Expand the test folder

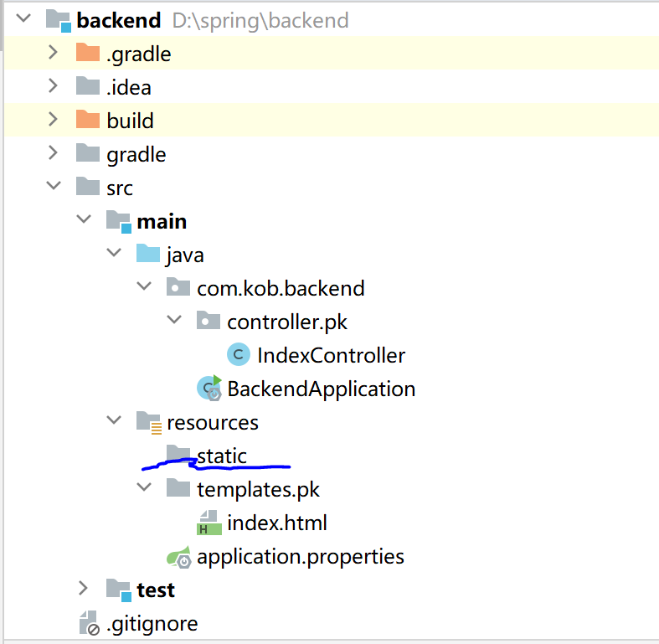tap(83, 590)
